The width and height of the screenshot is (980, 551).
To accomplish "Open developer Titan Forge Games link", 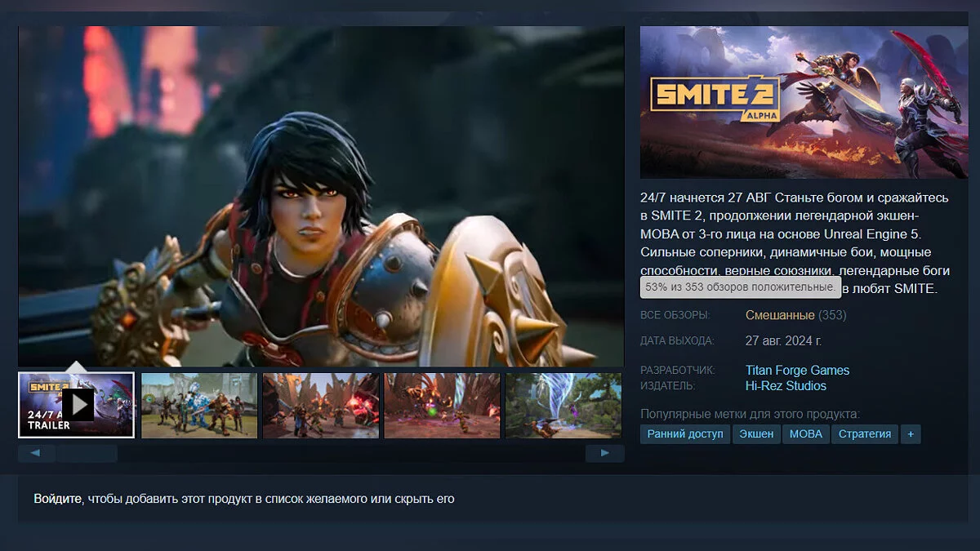I will point(797,371).
